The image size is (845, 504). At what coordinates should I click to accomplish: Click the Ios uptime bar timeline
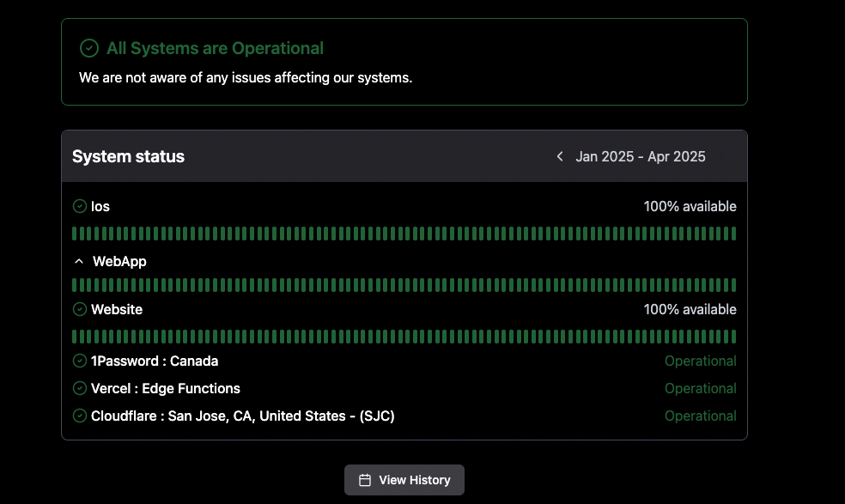coord(404,234)
